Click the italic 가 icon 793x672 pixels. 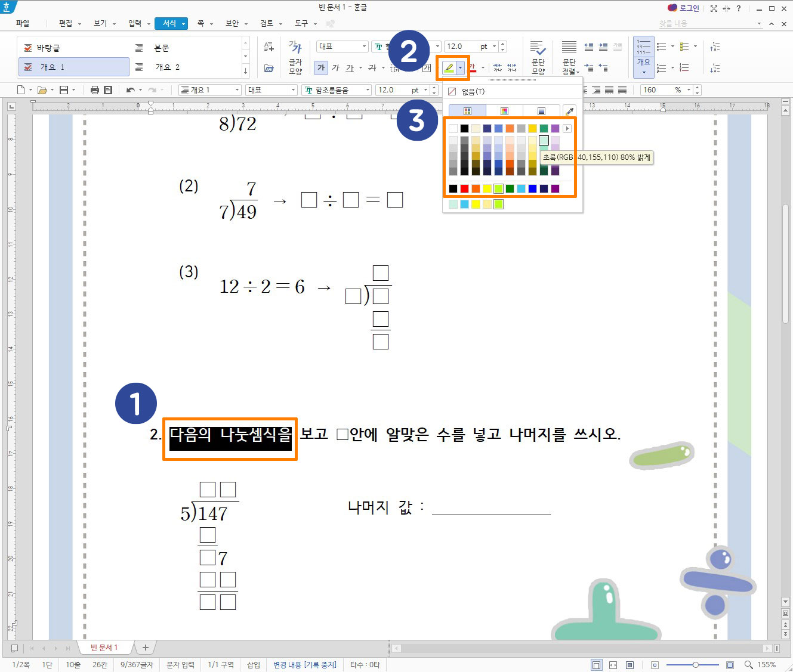pos(335,68)
